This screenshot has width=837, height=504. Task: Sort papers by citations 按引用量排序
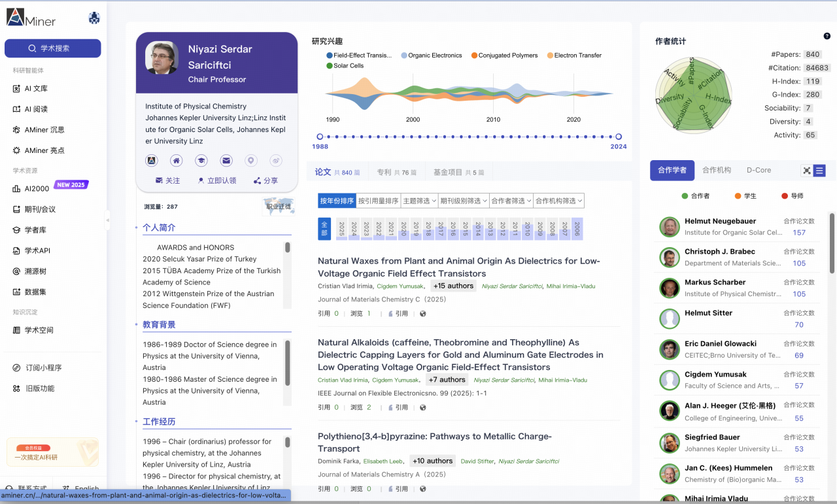pyautogui.click(x=378, y=201)
